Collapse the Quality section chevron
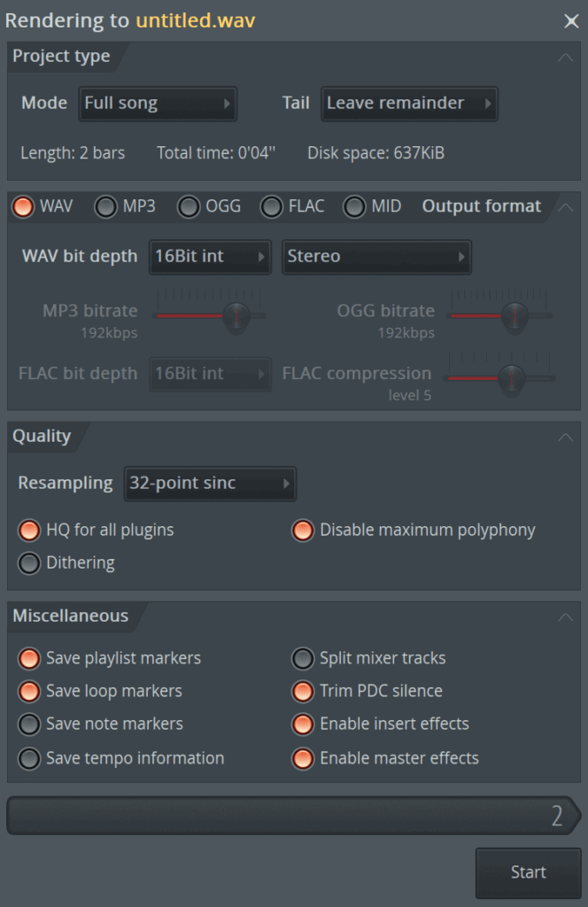The width and height of the screenshot is (588, 907). (566, 438)
